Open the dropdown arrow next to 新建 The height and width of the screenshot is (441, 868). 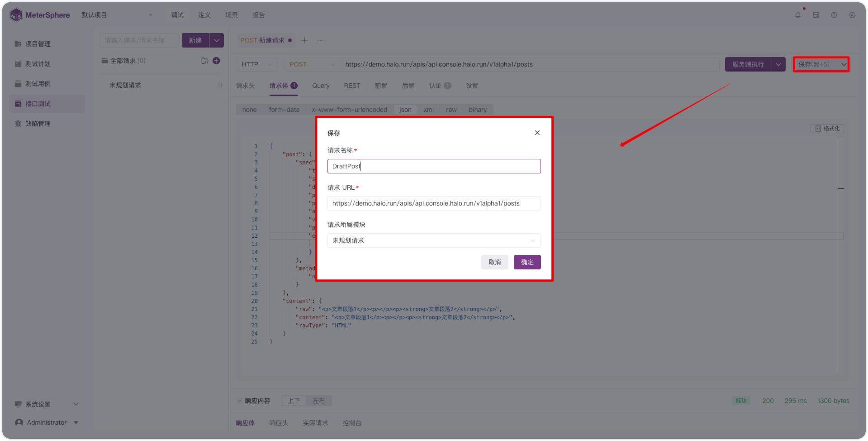pyautogui.click(x=217, y=40)
